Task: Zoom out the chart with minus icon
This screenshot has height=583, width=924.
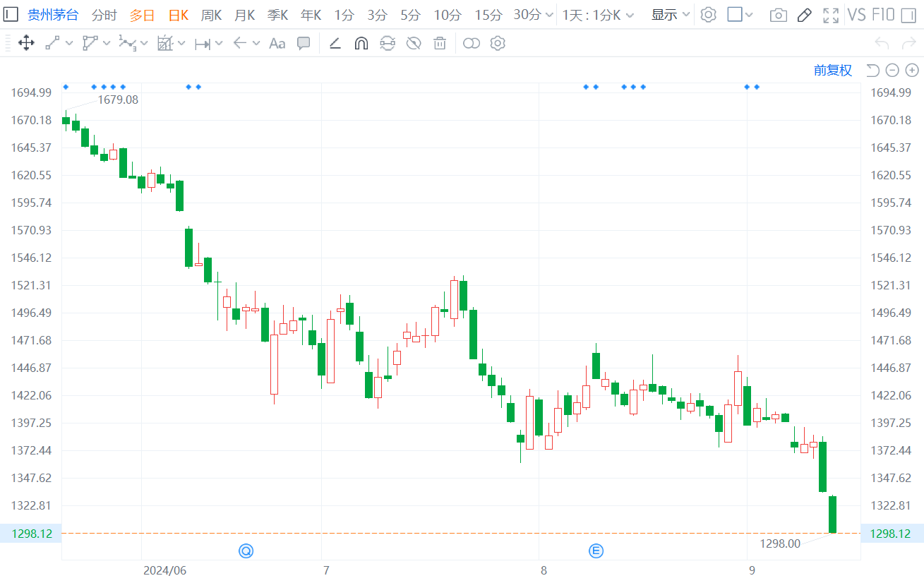Action: [892, 70]
